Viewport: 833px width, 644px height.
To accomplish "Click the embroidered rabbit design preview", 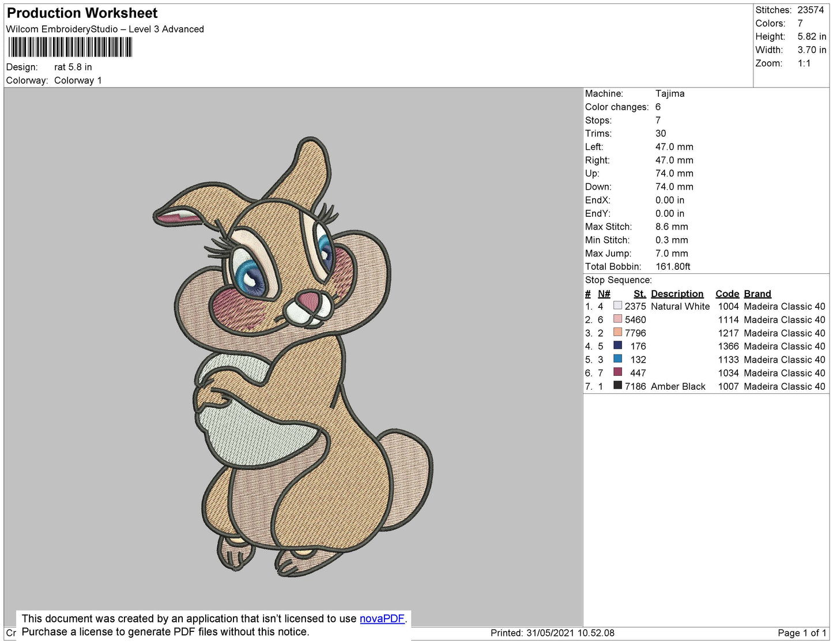I will (x=293, y=357).
